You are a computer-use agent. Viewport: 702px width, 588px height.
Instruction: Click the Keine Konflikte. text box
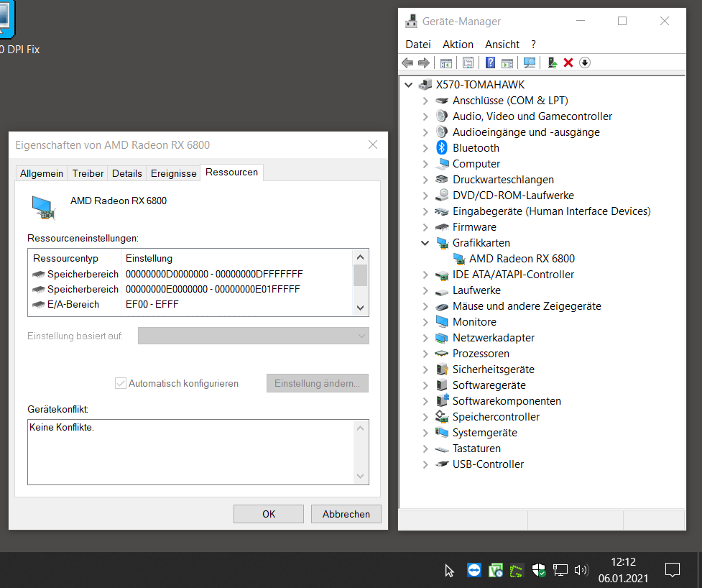coord(198,452)
